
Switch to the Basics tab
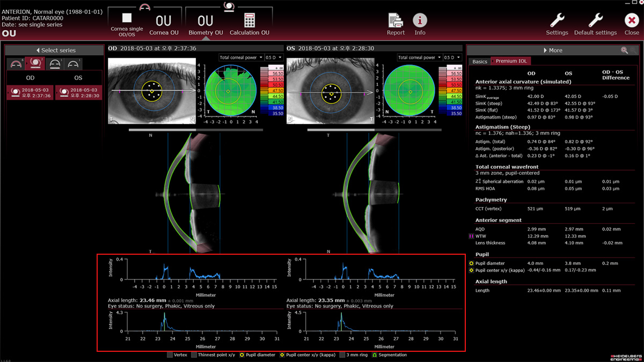pos(480,62)
